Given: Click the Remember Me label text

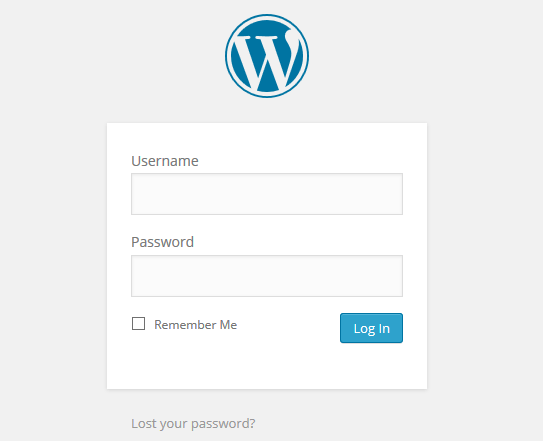Looking at the screenshot, I should [196, 325].
